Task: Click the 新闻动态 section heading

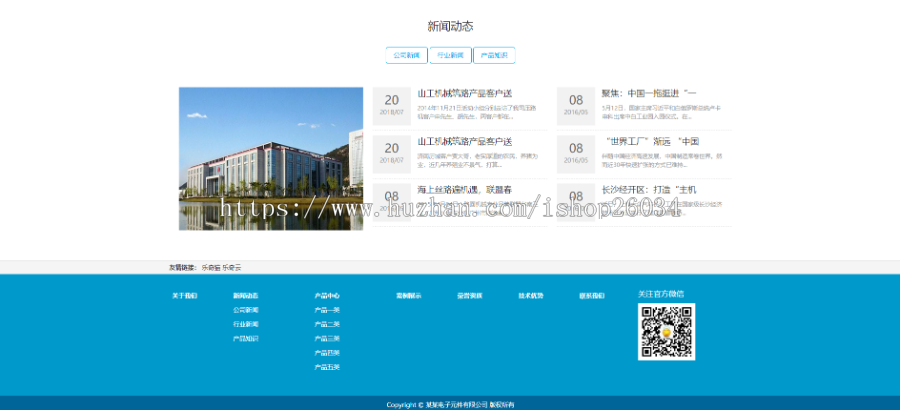Action: [451, 26]
